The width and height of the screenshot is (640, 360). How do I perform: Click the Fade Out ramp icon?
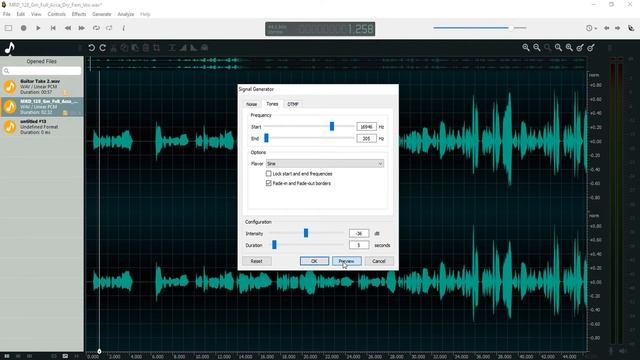click(x=193, y=48)
